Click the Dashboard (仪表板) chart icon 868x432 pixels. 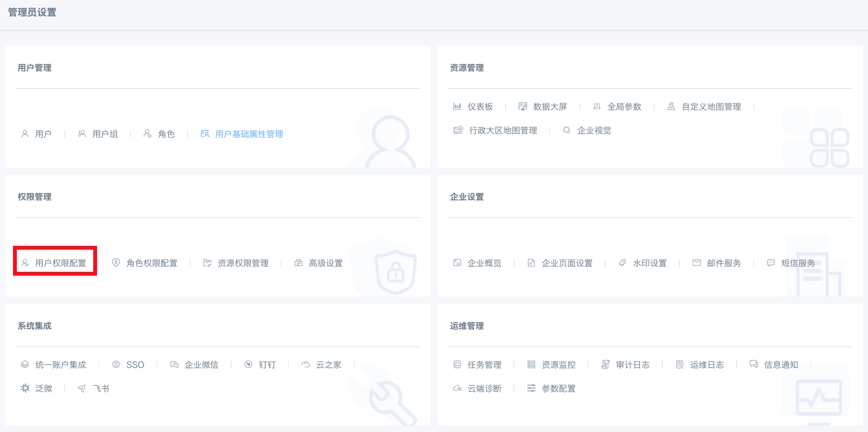pyautogui.click(x=457, y=106)
